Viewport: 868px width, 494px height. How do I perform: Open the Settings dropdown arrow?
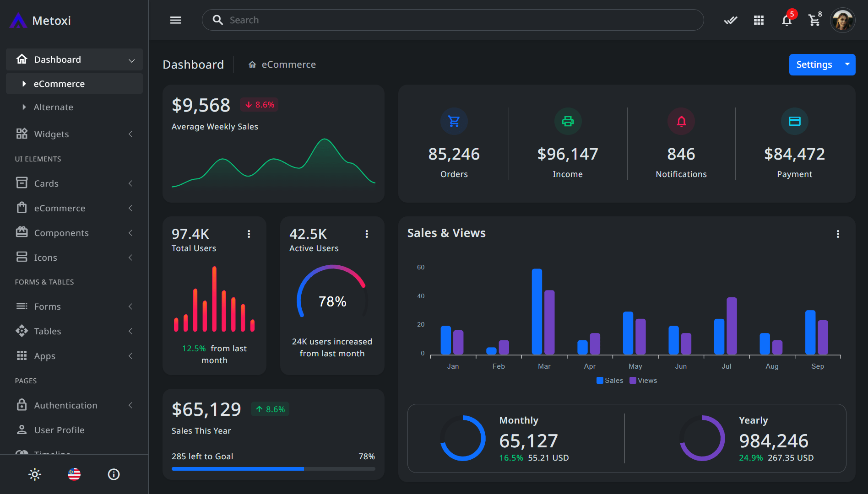847,64
